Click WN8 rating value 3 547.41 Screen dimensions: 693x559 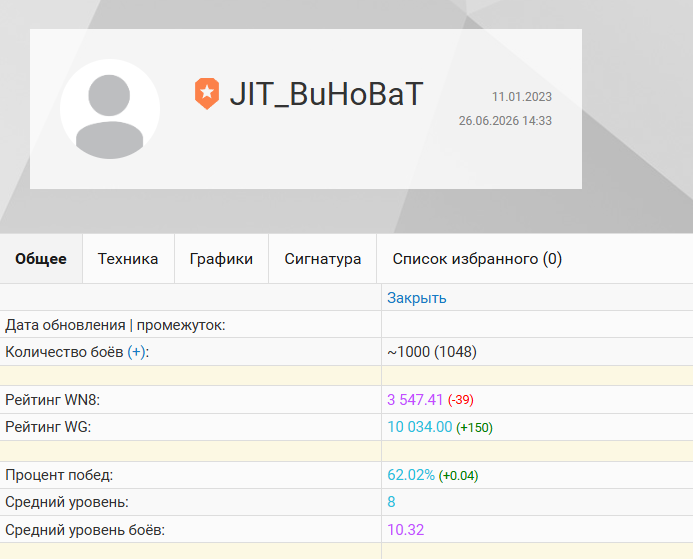coord(415,399)
